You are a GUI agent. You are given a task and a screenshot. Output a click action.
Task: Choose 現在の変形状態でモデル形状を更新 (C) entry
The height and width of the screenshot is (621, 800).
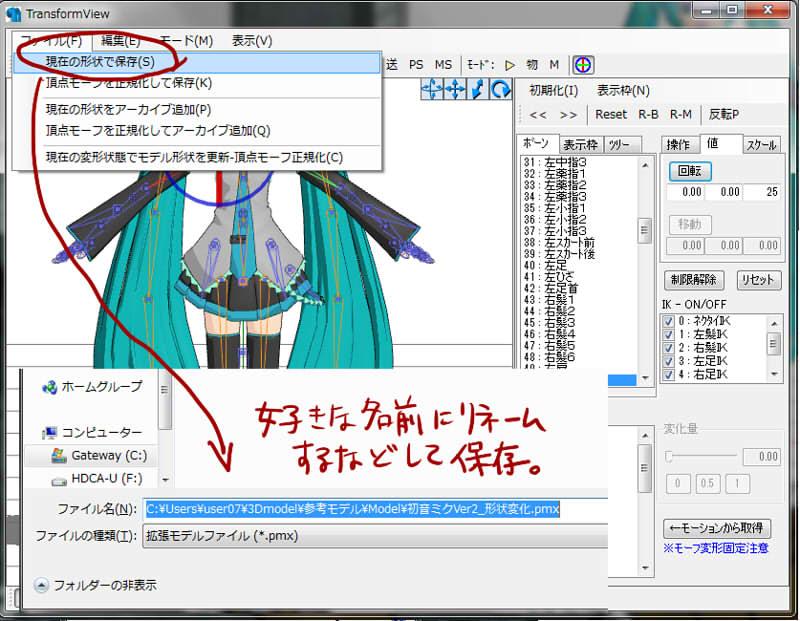(197, 157)
